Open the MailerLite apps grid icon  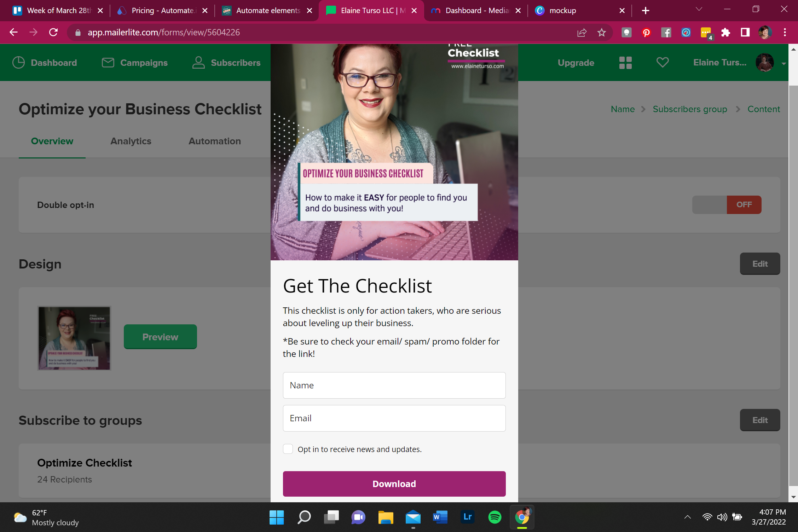(625, 63)
